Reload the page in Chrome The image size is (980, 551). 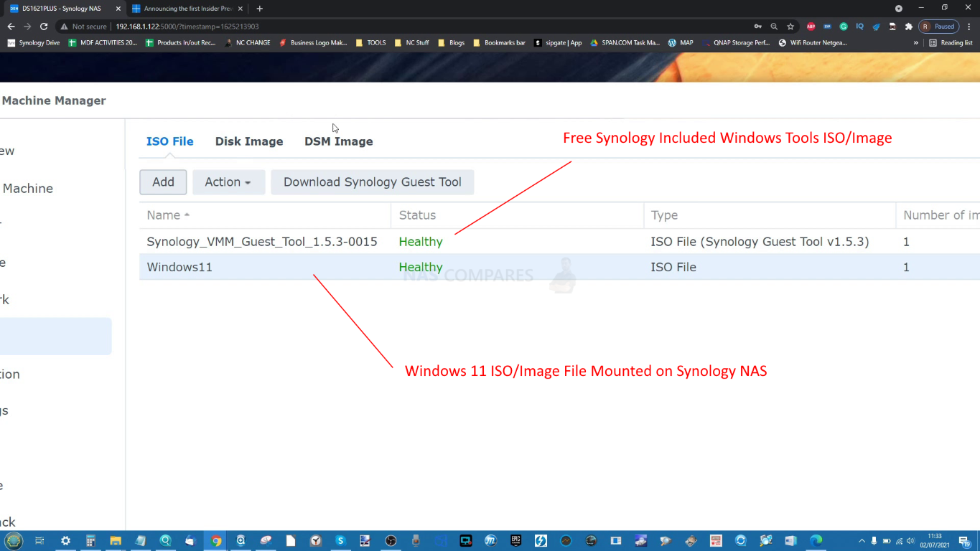[x=44, y=27]
